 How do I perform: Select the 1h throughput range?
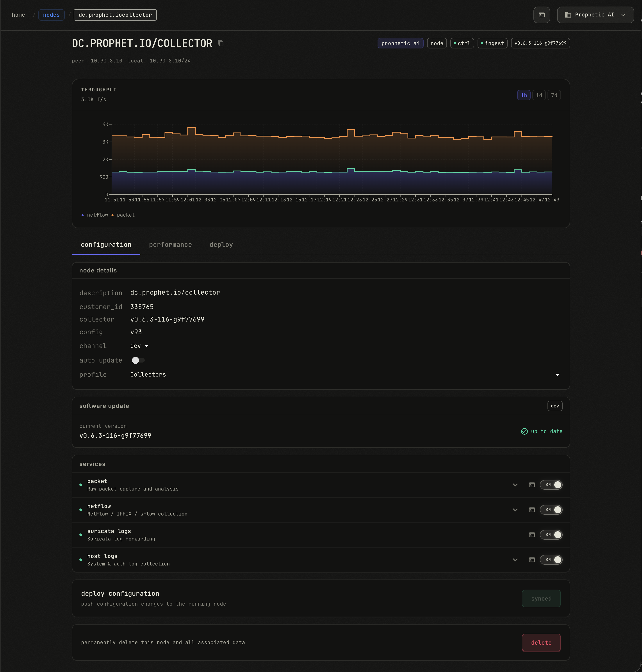(524, 95)
